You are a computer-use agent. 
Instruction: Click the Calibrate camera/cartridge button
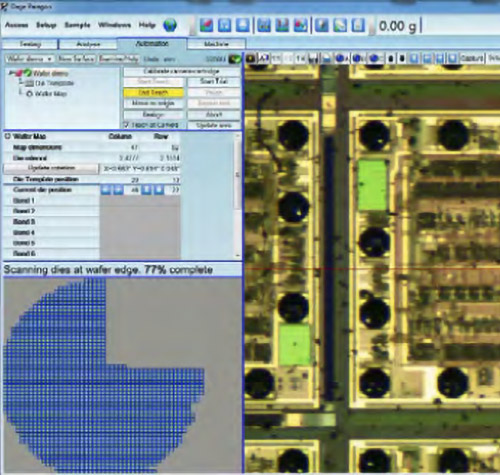point(182,71)
